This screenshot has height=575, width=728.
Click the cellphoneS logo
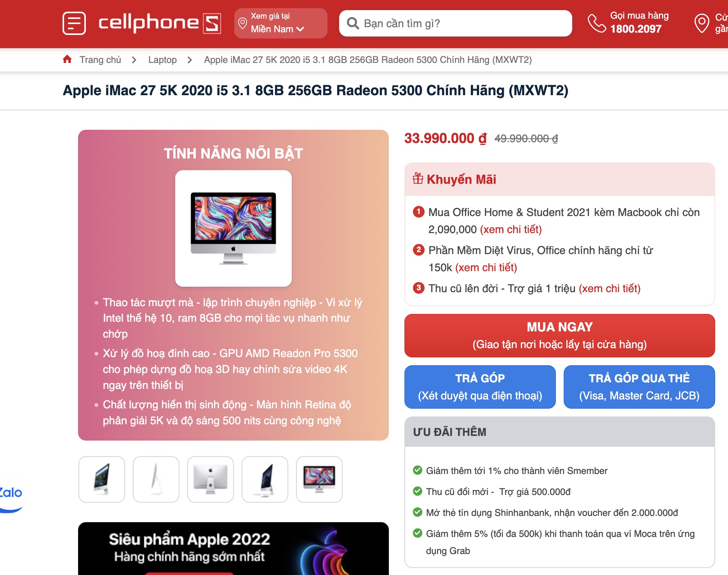point(160,23)
